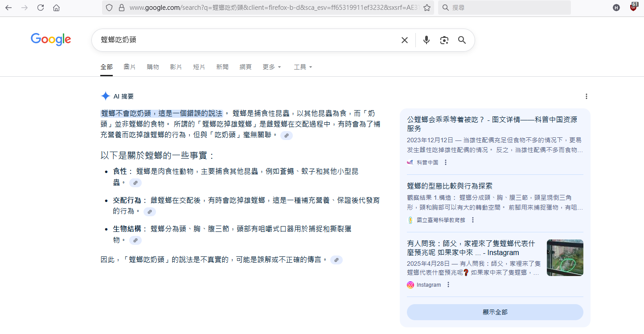Click the source link chip for 食性

[x=135, y=183]
